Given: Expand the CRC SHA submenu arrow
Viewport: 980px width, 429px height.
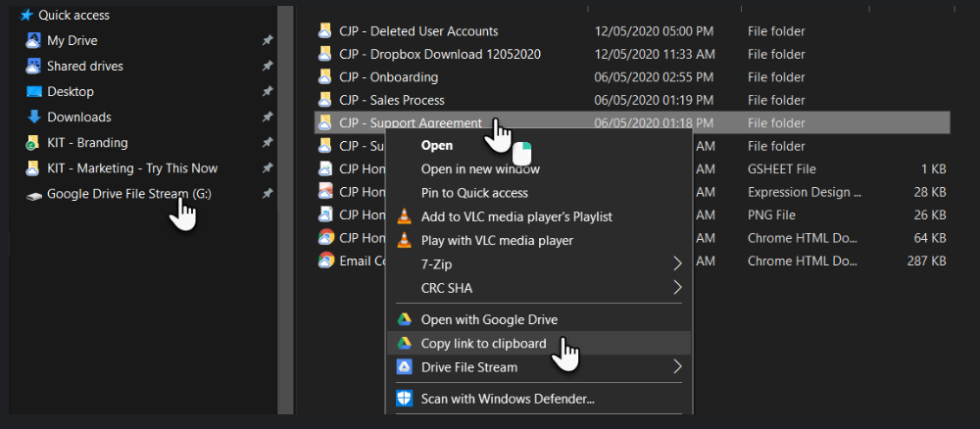Looking at the screenshot, I should click(677, 288).
